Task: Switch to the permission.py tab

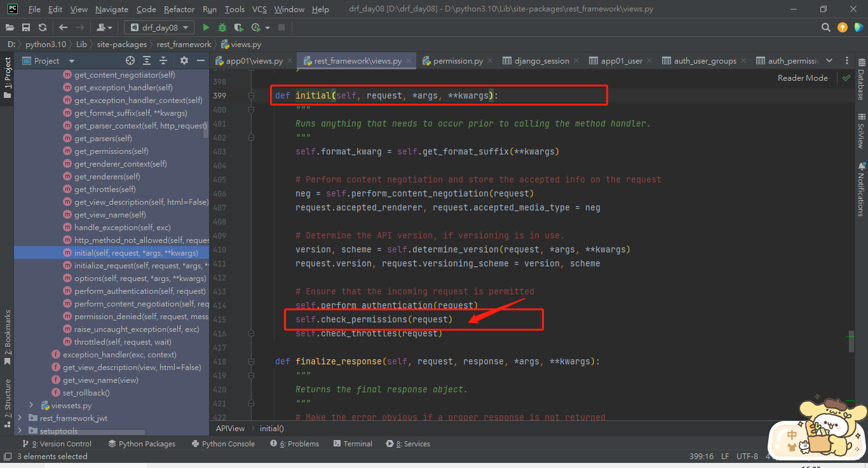Action: 458,61
